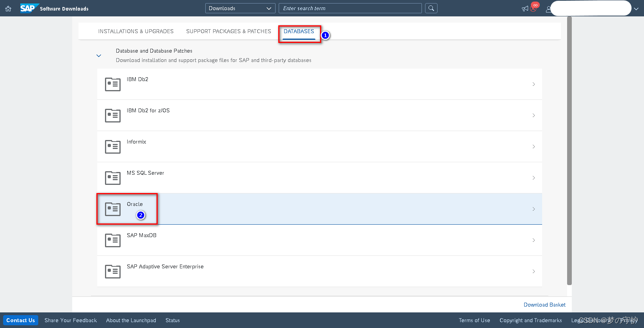Click the vertical page scrollbar
644x328 pixels.
pyautogui.click(x=569, y=150)
